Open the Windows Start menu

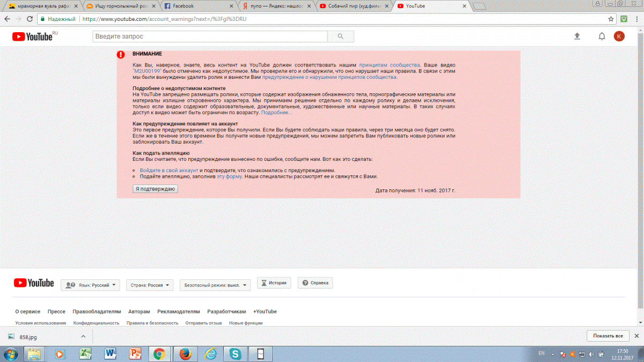point(10,354)
